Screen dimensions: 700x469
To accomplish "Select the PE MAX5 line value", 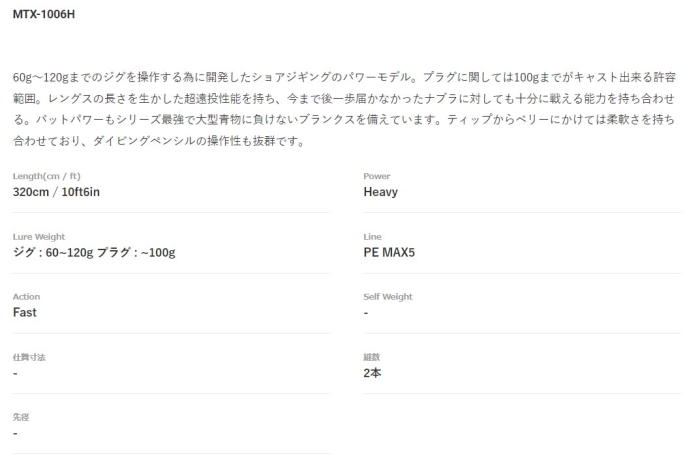I will coord(389,253).
